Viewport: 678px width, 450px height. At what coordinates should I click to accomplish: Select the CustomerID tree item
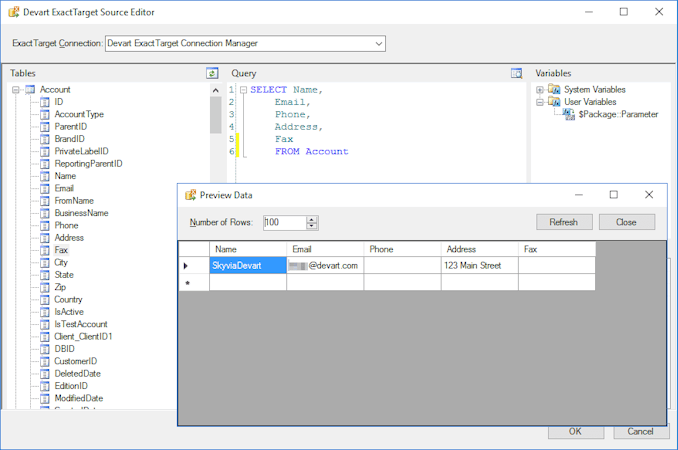coord(76,361)
